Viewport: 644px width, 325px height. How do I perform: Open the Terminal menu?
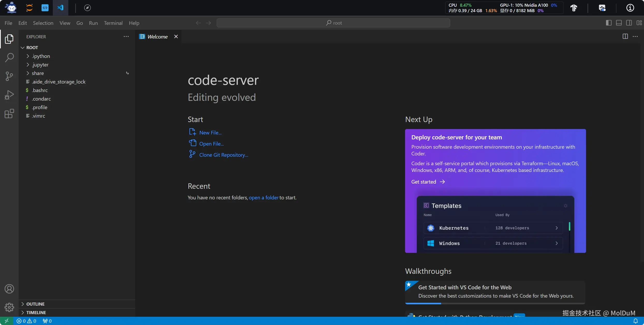pyautogui.click(x=113, y=23)
